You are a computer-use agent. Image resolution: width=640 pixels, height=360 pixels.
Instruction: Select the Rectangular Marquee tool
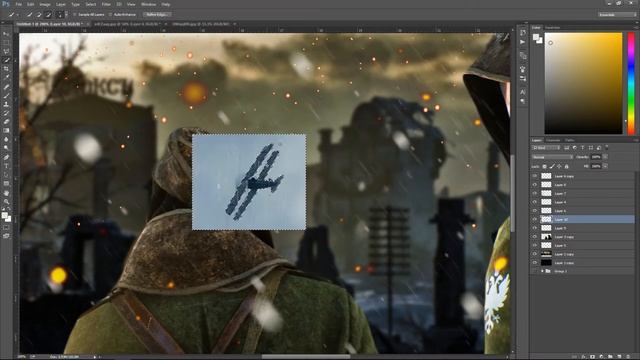click(x=6, y=42)
